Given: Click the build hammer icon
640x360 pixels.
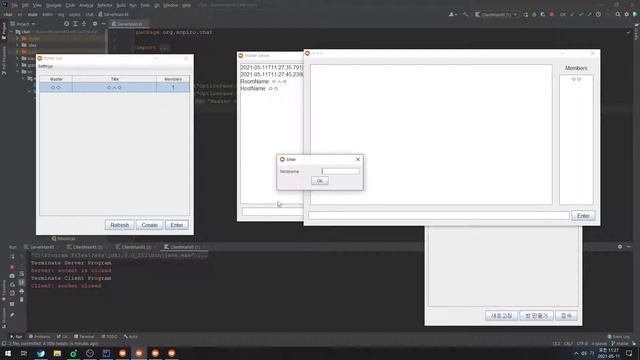Looking at the screenshot, I should click(x=465, y=14).
